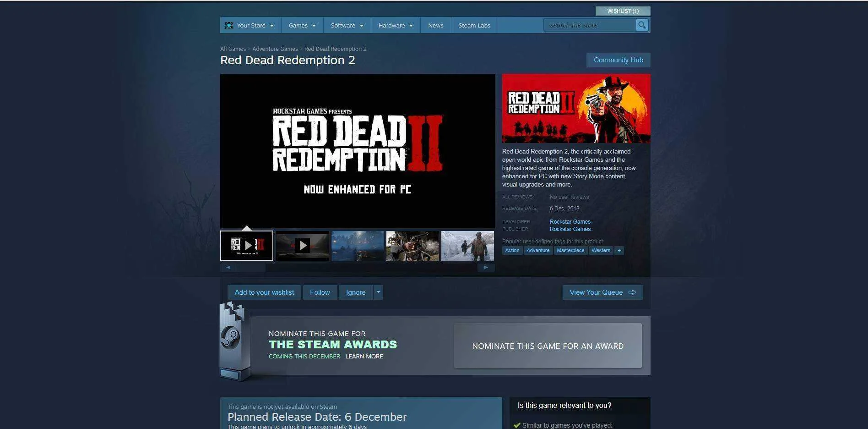Select the Masterpiece tag
Viewport: 868px width, 429px height.
tap(570, 251)
